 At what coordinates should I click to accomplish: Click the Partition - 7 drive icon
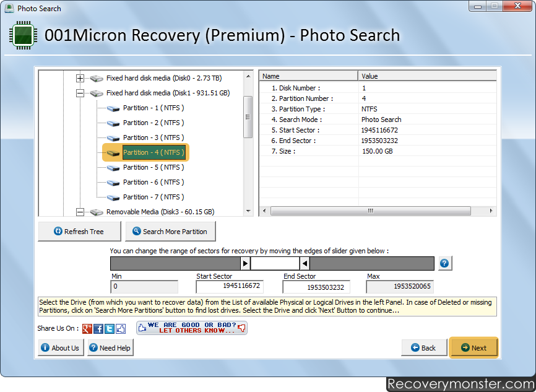pyautogui.click(x=113, y=198)
